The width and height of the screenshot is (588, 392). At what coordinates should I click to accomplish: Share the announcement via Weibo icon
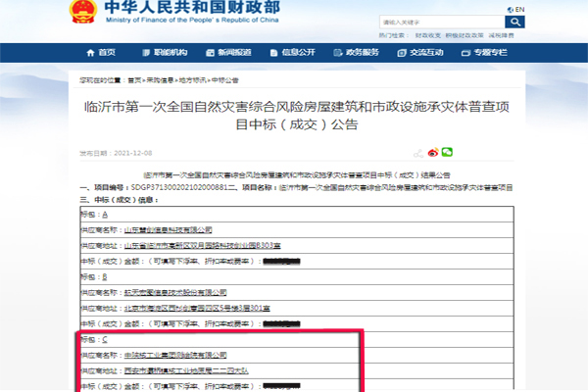432,153
